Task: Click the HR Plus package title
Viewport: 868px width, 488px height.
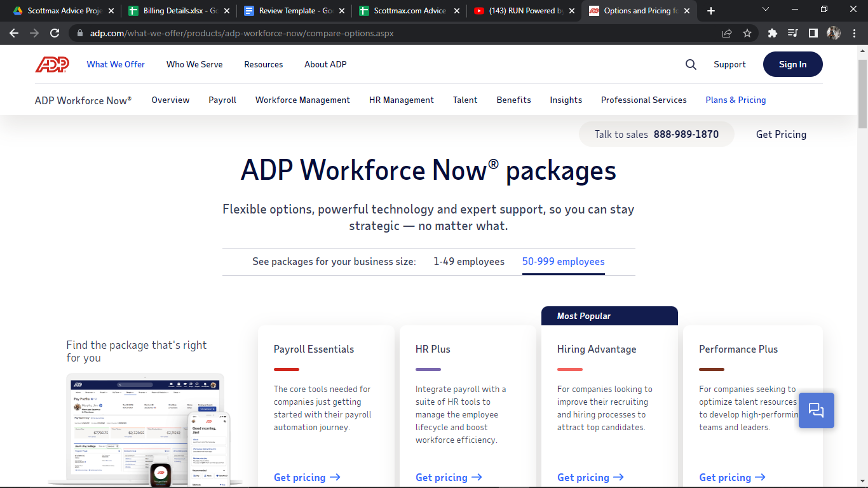Action: pos(433,349)
